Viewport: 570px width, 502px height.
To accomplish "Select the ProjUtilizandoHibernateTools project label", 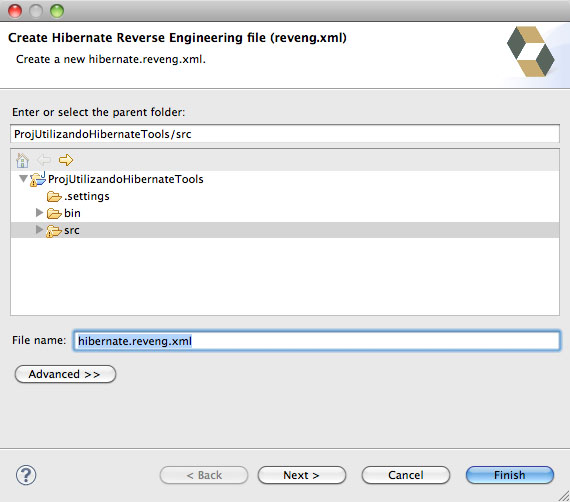I will pos(126,179).
